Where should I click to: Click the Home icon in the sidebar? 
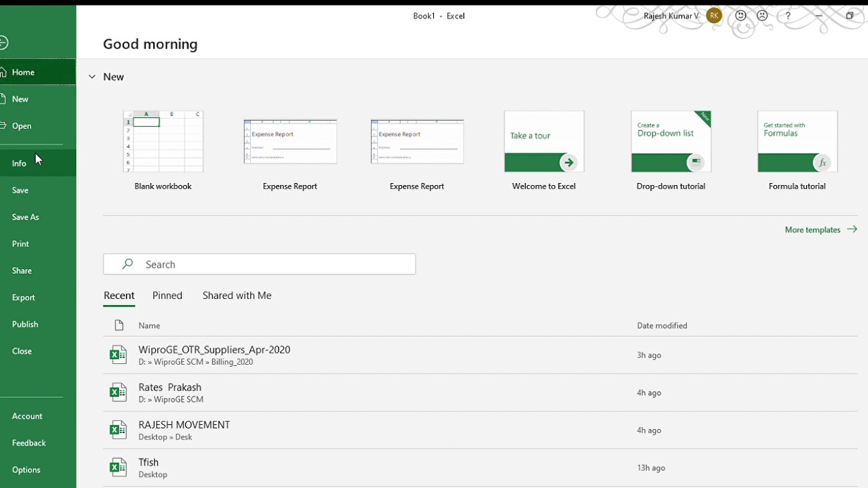tap(3, 72)
